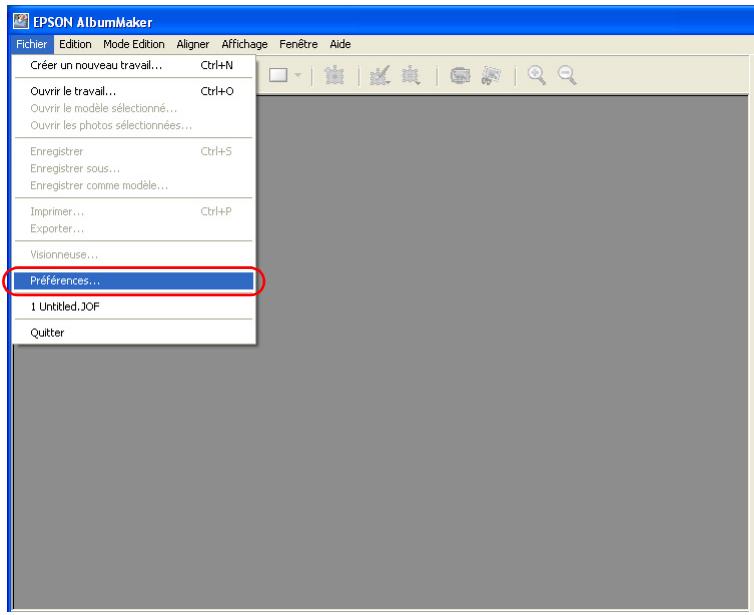Click the zoom in magnifier icon

[x=537, y=75]
